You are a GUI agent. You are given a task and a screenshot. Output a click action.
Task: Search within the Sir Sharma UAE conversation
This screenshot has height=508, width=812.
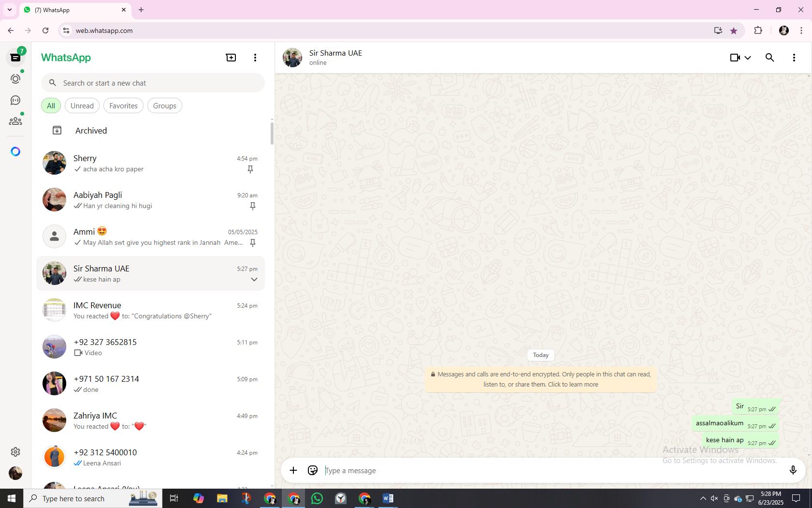pyautogui.click(x=770, y=58)
